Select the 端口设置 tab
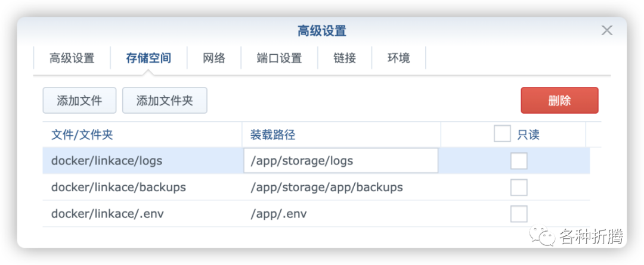 (x=279, y=58)
